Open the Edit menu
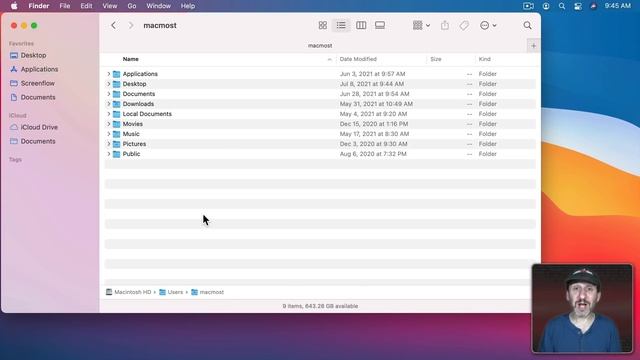Viewport: 640px width, 360px height. click(x=86, y=6)
